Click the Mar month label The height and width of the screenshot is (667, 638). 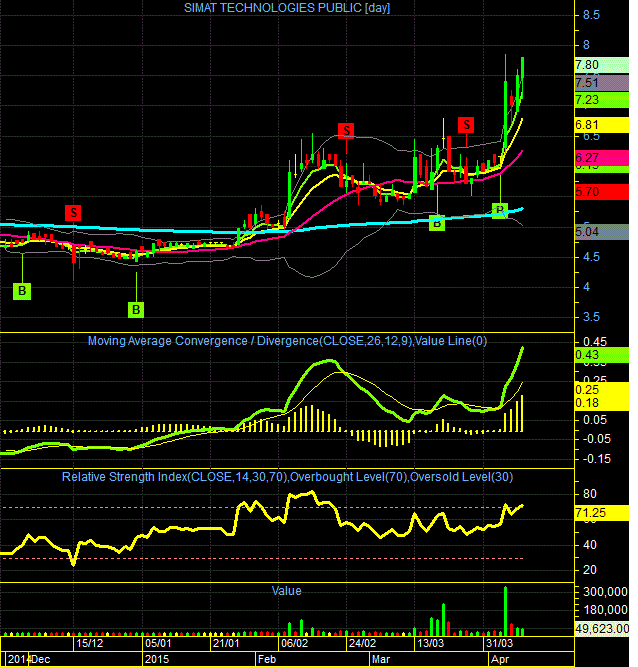[x=381, y=659]
